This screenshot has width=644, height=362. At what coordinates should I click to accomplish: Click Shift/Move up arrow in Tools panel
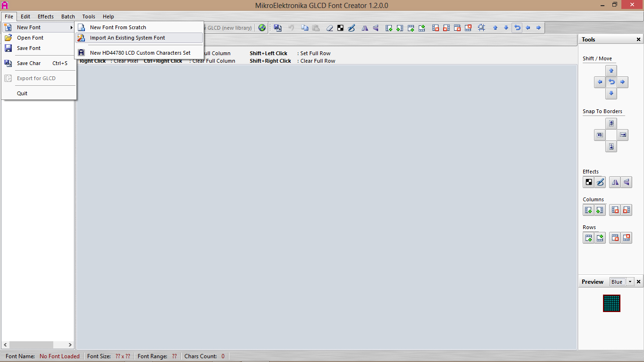coord(611,71)
